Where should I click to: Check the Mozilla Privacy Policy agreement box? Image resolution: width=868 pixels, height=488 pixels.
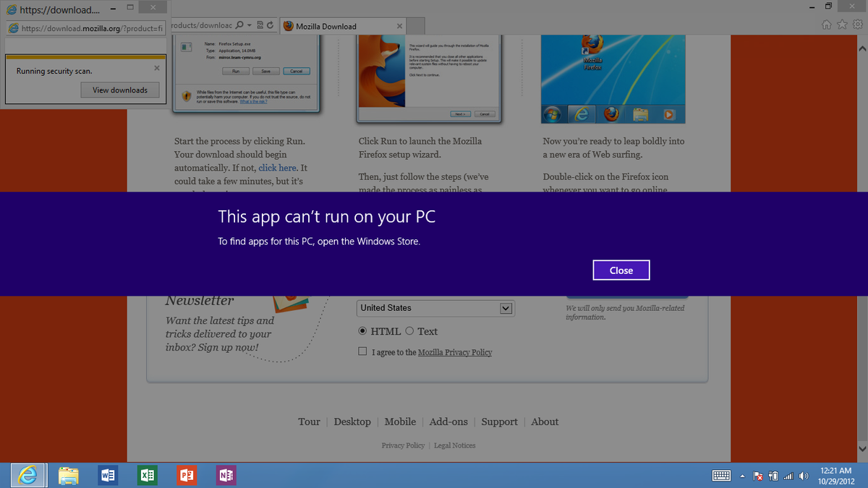[362, 351]
